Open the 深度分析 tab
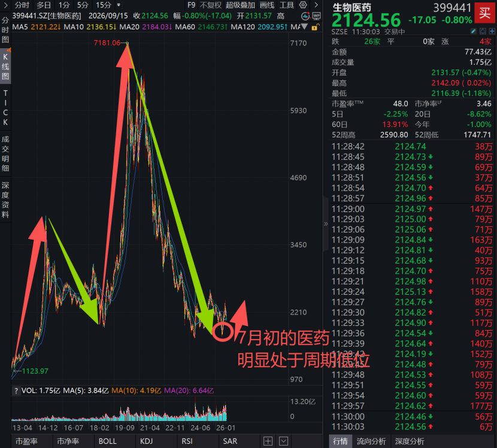The width and height of the screenshot is (497, 448). 410,441
